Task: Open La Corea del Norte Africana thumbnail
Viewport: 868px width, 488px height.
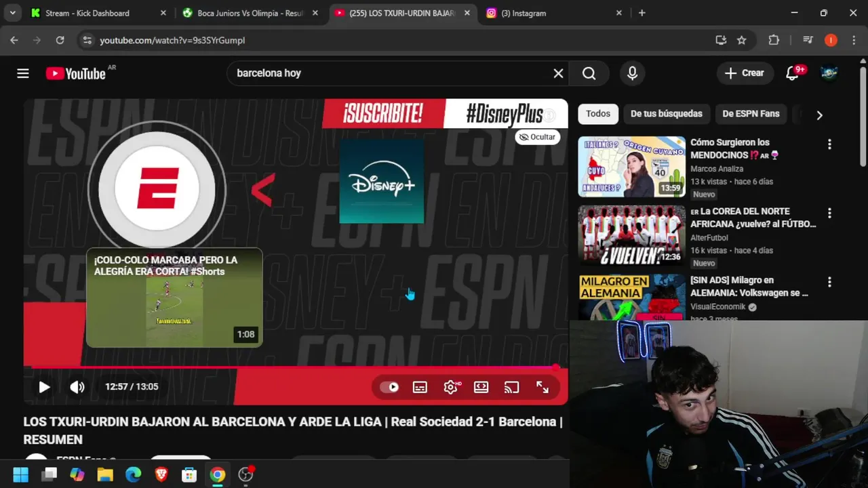Action: pyautogui.click(x=631, y=235)
